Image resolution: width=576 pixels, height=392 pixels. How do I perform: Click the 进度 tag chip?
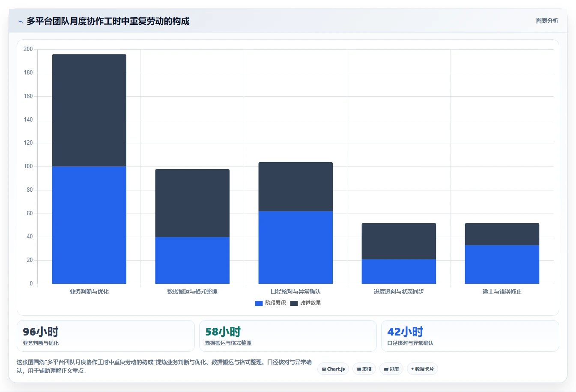[x=391, y=369]
